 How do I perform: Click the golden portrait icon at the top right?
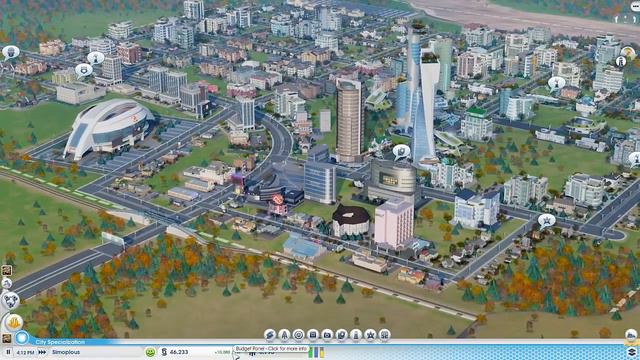click(x=628, y=53)
